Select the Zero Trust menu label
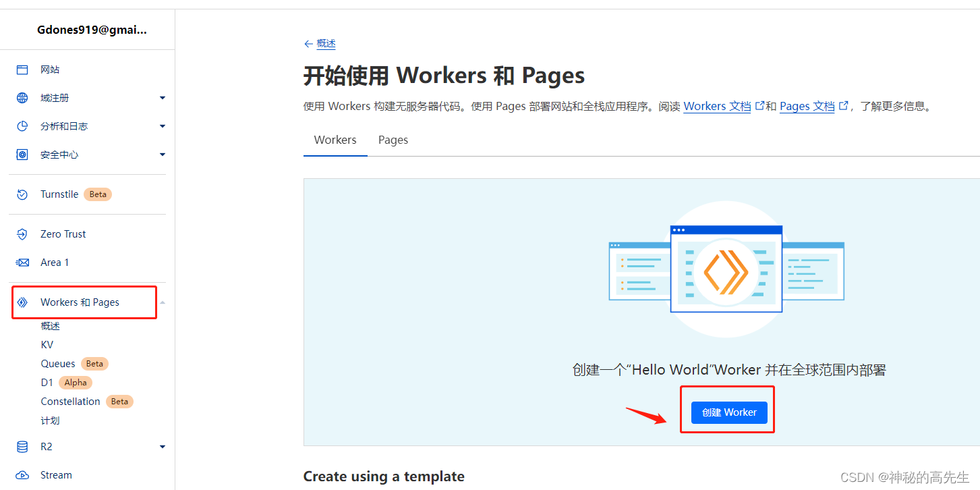The width and height of the screenshot is (980, 490). click(63, 234)
